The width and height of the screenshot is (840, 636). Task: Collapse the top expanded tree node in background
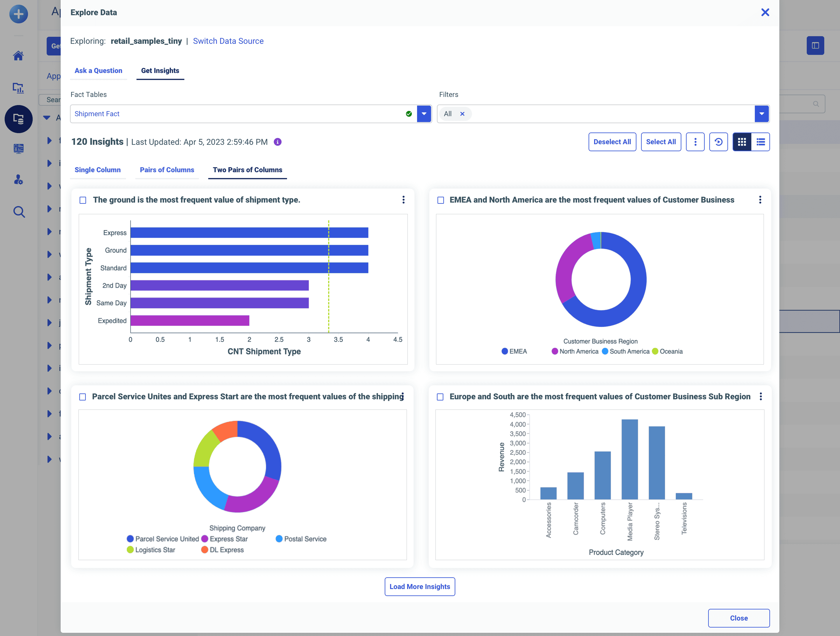46,118
